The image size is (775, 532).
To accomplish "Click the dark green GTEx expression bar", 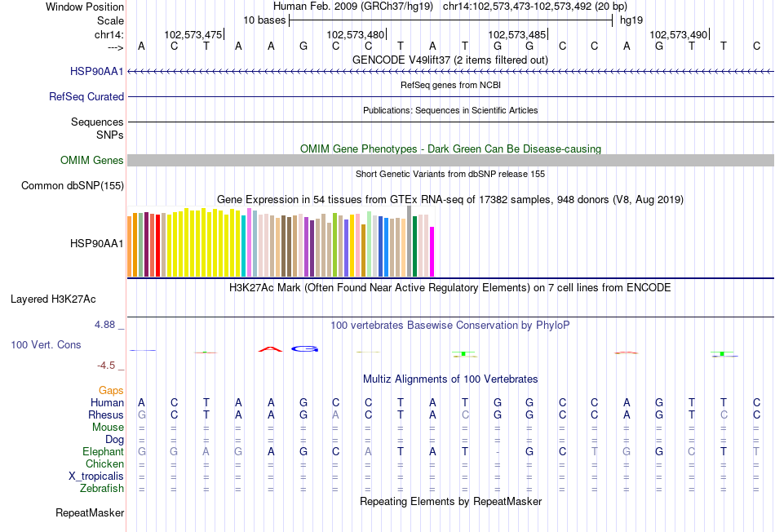I will [414, 246].
